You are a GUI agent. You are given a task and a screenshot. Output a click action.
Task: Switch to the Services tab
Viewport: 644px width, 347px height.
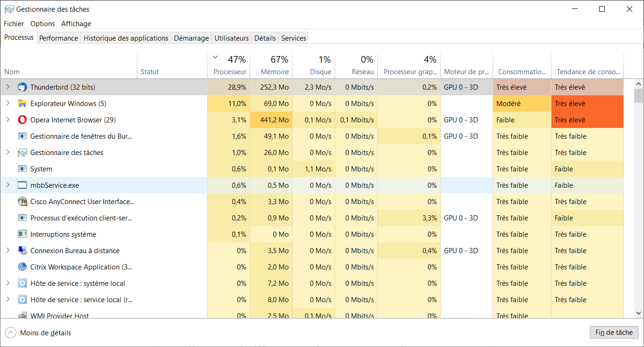coord(293,38)
